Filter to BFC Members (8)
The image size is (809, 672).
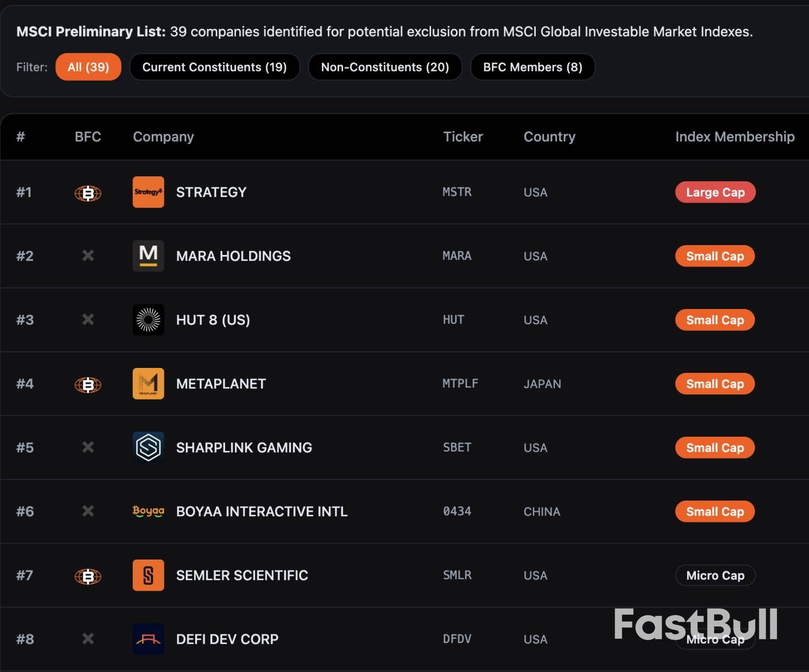533,67
